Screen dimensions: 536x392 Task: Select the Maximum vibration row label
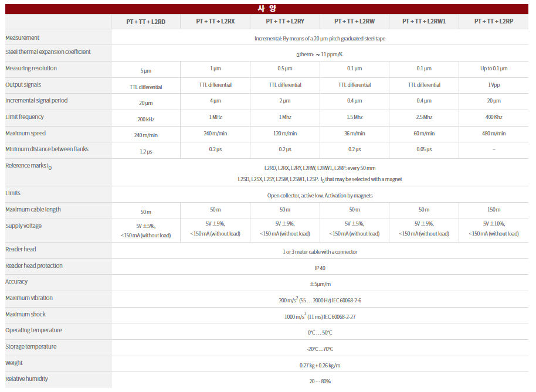(29, 298)
